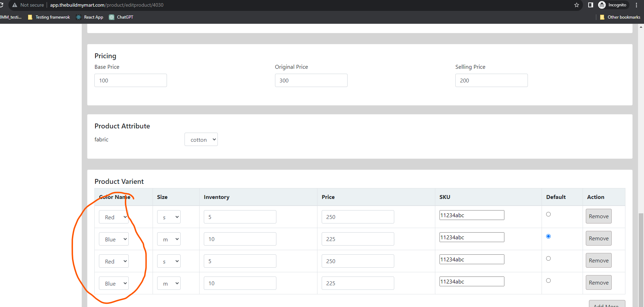Open the ChatGPT bookmark
Screen dimensions: 644x307
[x=121, y=17]
